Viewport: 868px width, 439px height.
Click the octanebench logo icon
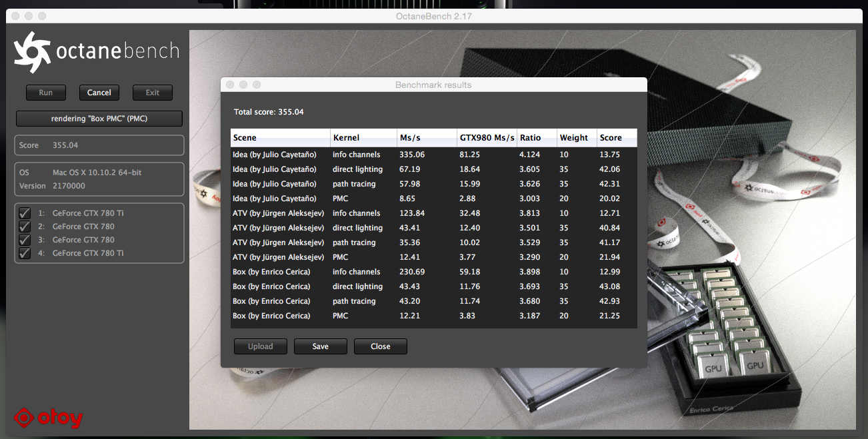[x=33, y=51]
